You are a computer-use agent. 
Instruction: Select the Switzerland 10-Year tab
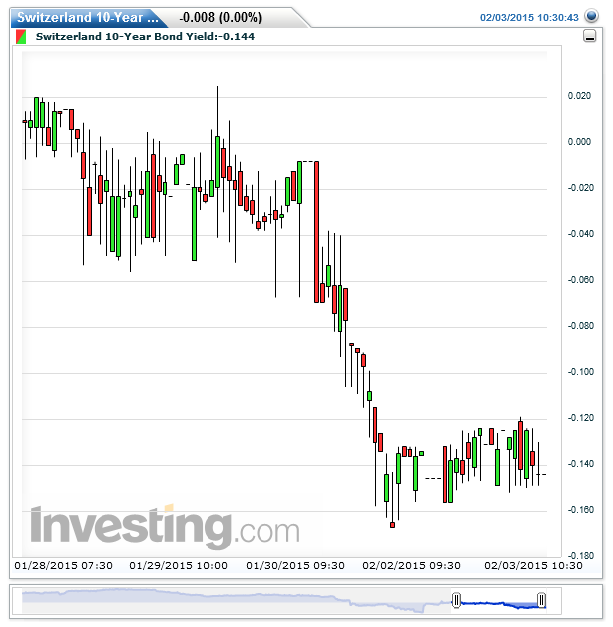tap(88, 18)
